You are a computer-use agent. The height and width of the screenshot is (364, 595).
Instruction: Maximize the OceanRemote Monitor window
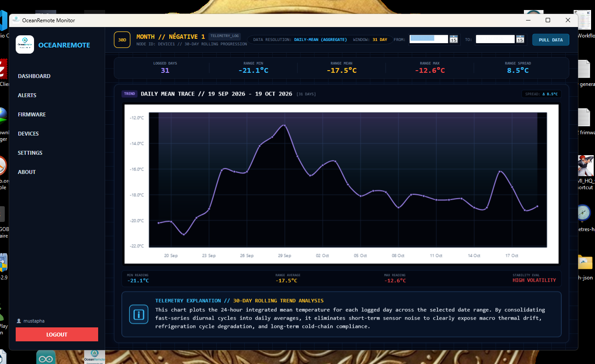(x=548, y=20)
